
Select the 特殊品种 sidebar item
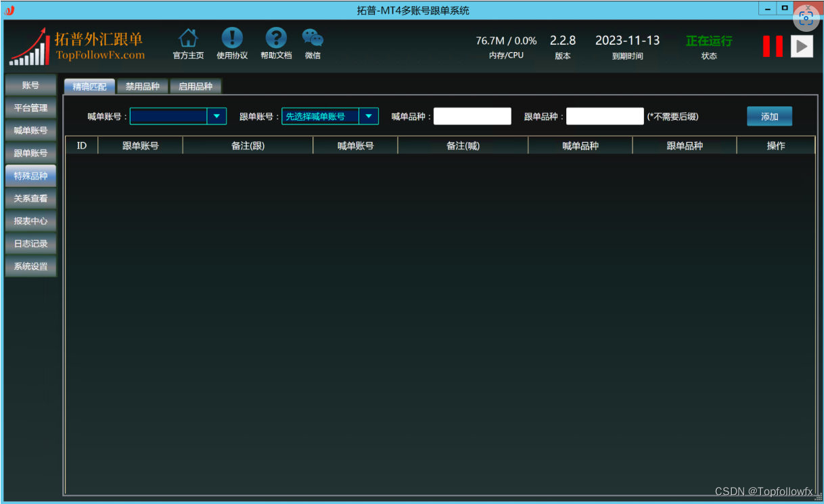point(30,176)
